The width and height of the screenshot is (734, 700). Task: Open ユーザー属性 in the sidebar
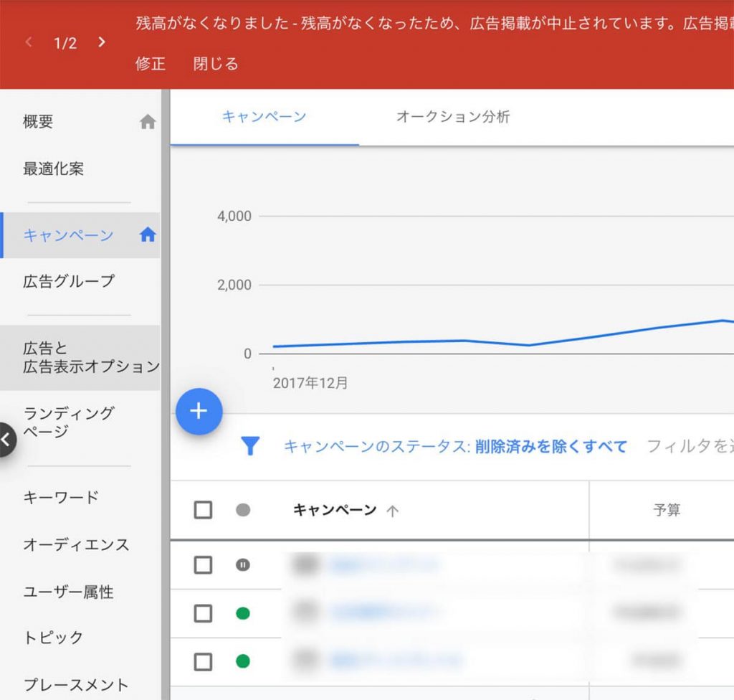(69, 592)
